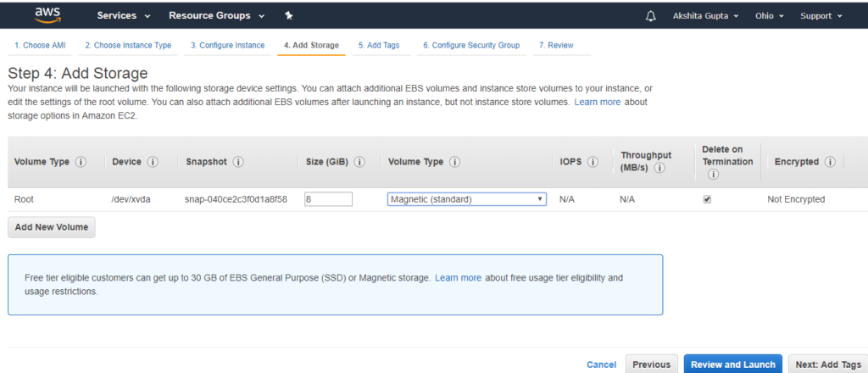Open the notifications bell
The height and width of the screenshot is (373, 868).
(x=650, y=16)
